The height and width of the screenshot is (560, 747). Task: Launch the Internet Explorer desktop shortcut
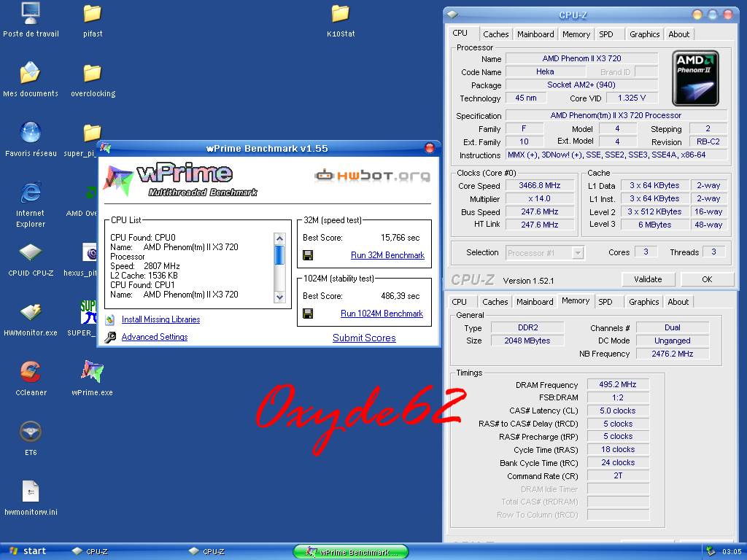click(31, 192)
